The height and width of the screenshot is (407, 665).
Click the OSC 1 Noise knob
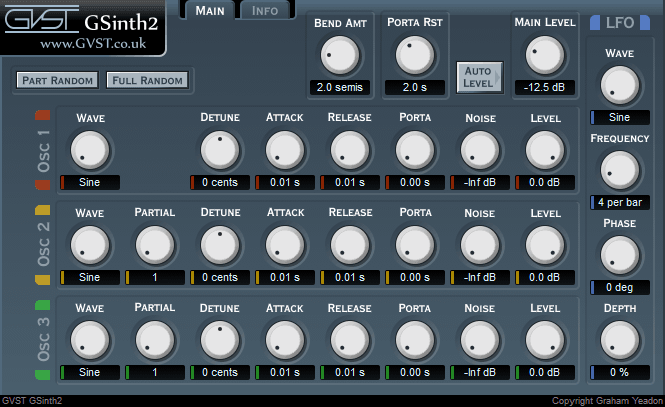tap(480, 150)
